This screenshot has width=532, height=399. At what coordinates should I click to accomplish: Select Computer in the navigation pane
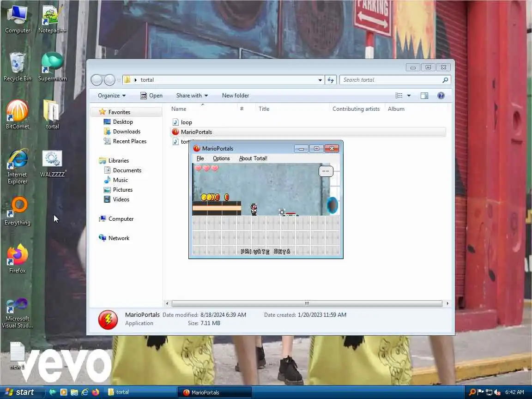point(121,219)
